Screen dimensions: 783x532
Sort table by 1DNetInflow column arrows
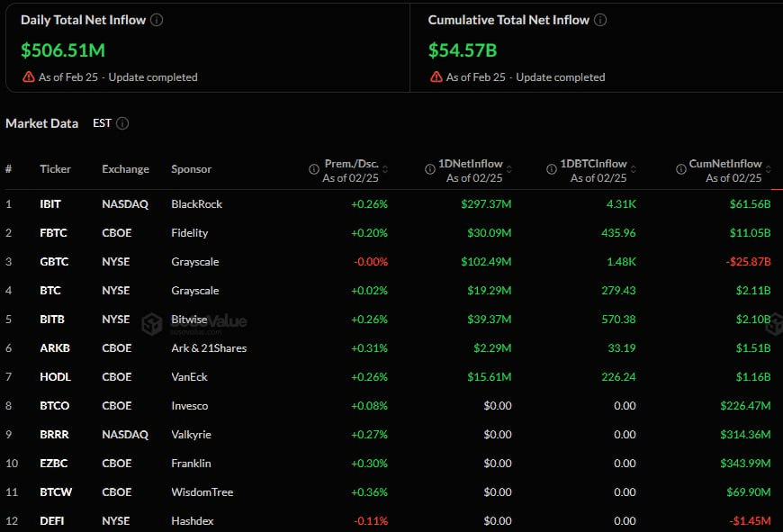(x=508, y=170)
